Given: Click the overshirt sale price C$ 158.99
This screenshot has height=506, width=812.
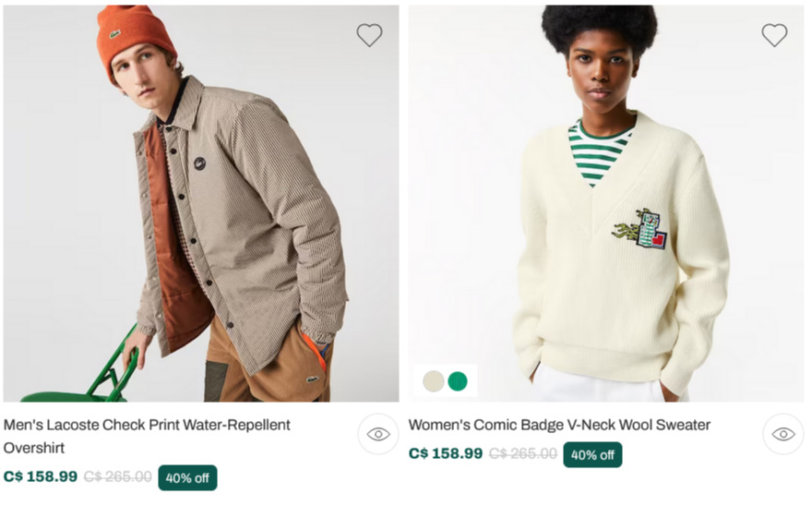Looking at the screenshot, I should pyautogui.click(x=41, y=476).
